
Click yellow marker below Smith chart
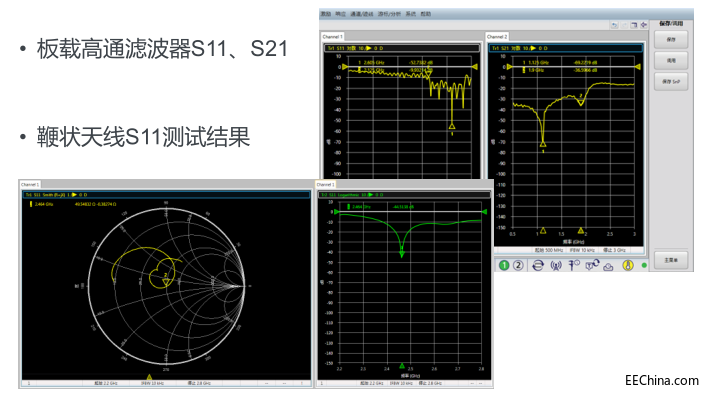pos(149,377)
